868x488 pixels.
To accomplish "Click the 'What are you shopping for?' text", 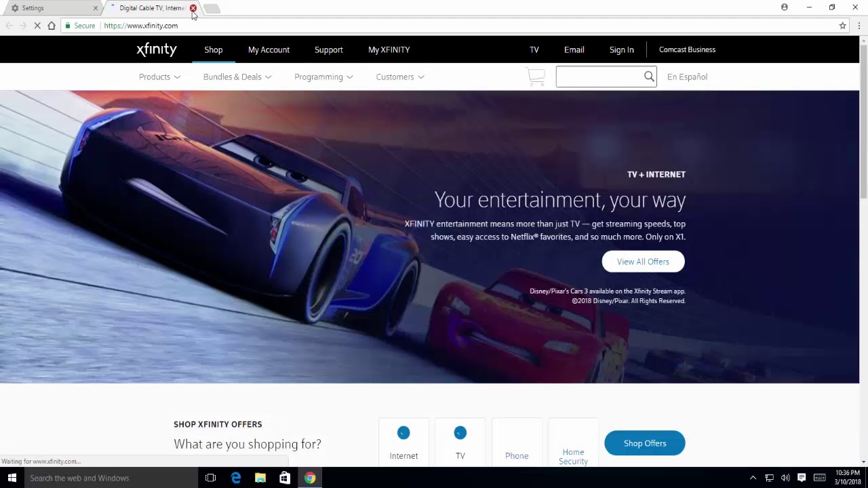I will 248,444.
